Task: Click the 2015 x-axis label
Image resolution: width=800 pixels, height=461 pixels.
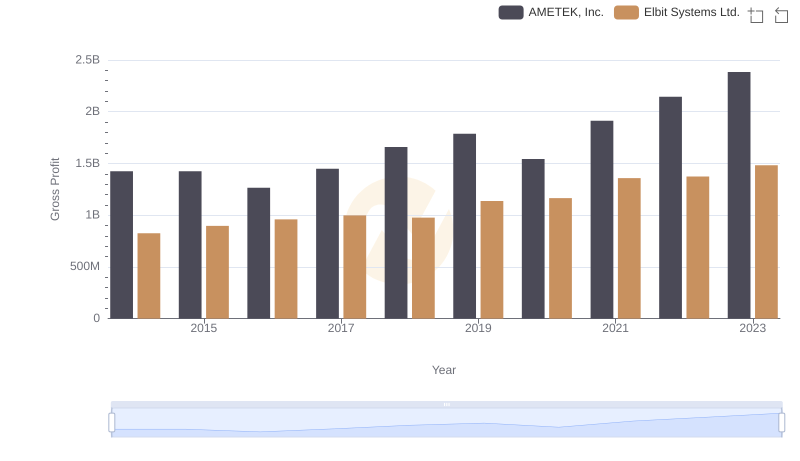Action: click(x=204, y=328)
